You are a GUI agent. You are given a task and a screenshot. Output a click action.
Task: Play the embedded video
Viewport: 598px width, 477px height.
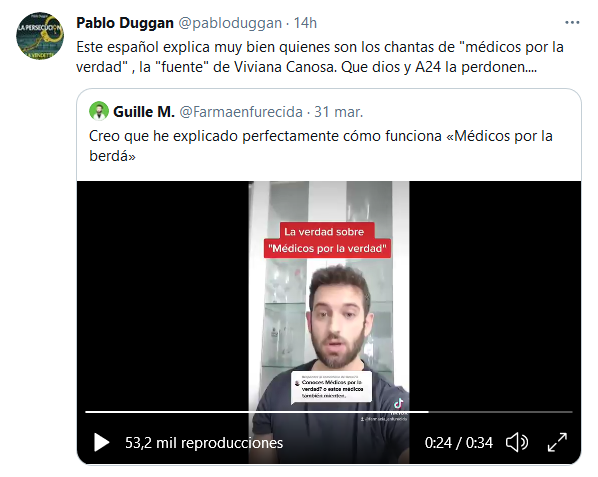point(101,442)
